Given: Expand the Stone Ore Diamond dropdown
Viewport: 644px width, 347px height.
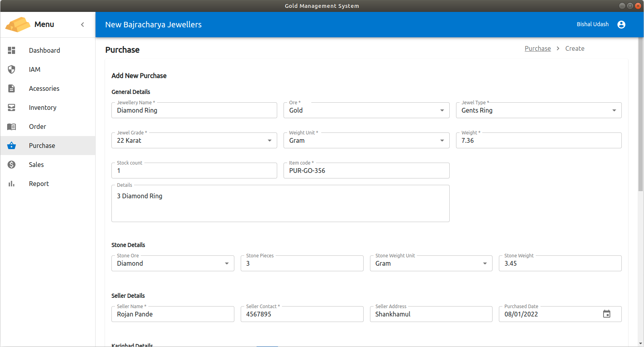Looking at the screenshot, I should pyautogui.click(x=173, y=263).
